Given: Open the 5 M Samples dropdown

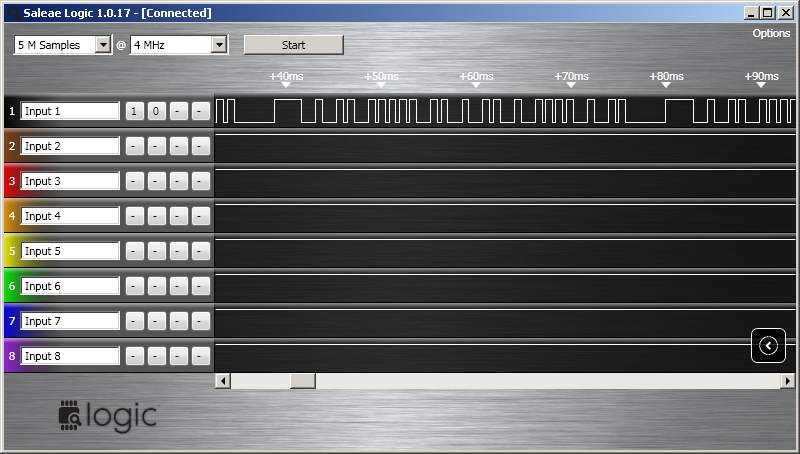Looking at the screenshot, I should 63,45.
